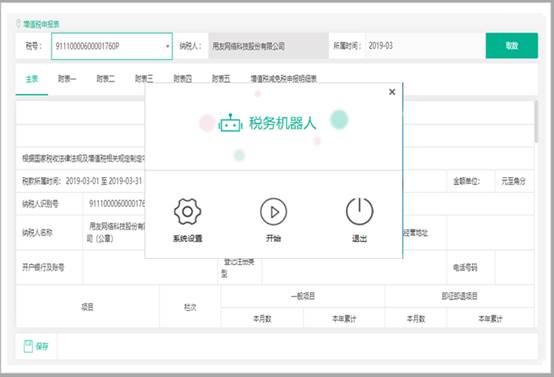Screen dimensions: 554x377
Task: Open the tax number dropdown arrow
Action: (167, 46)
